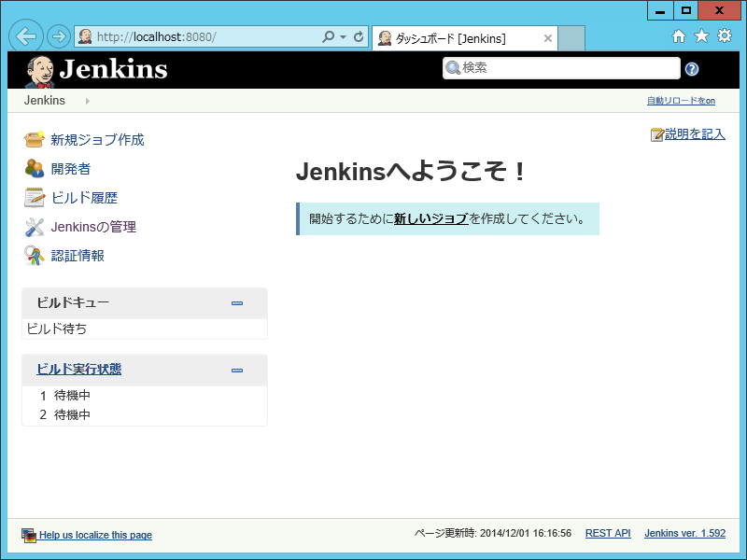Image resolution: width=747 pixels, height=560 pixels.
Task: Close the ダッシュボード [Jenkins] tab
Action: pos(548,38)
